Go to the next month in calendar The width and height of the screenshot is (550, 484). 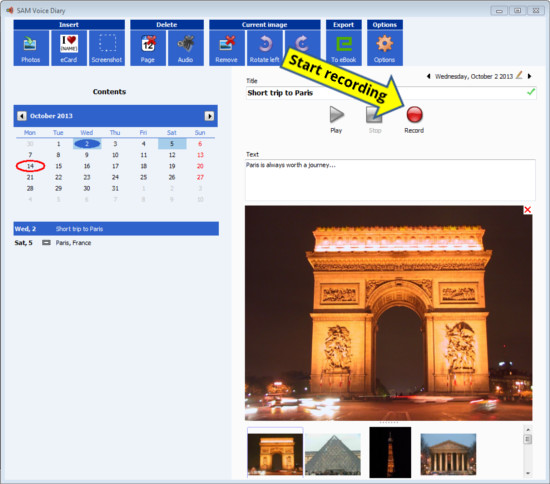pyautogui.click(x=209, y=116)
